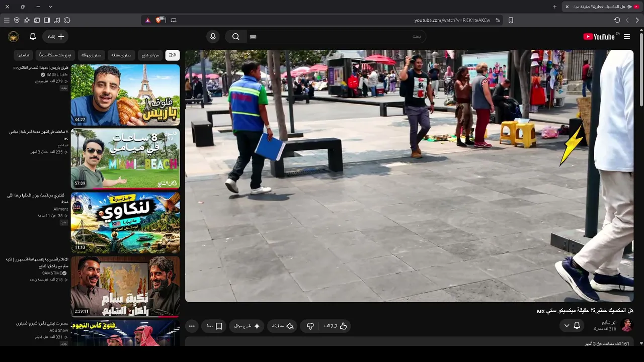This screenshot has width=644, height=362.
Task: Save the video with the حفظ button
Action: coord(215,326)
